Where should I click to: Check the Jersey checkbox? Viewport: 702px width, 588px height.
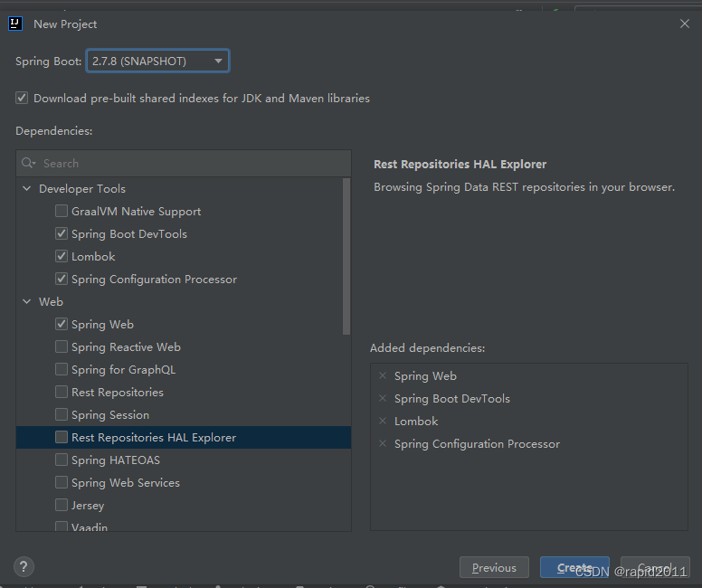click(62, 505)
